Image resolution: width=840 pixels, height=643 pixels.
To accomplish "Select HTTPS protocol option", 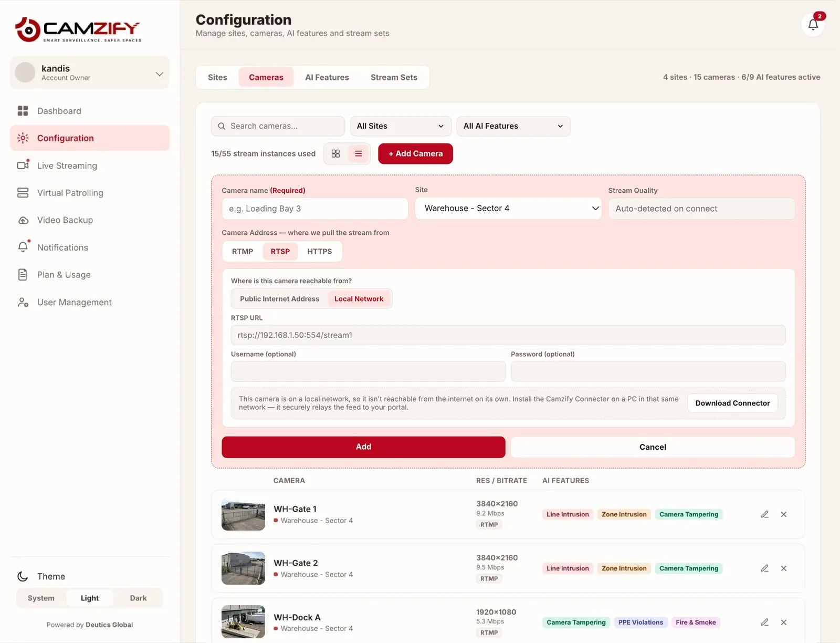I will coord(320,252).
